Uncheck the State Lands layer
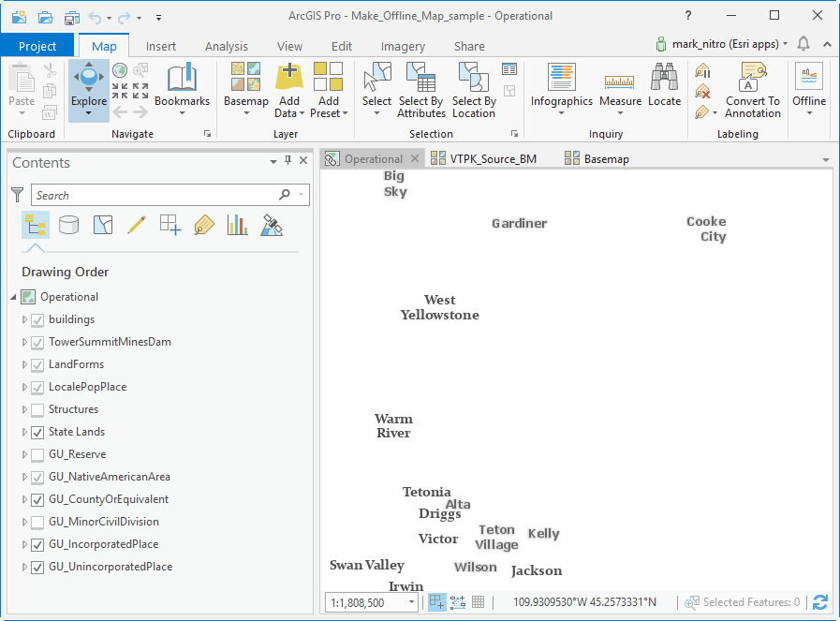This screenshot has height=621, width=840. pyautogui.click(x=37, y=433)
